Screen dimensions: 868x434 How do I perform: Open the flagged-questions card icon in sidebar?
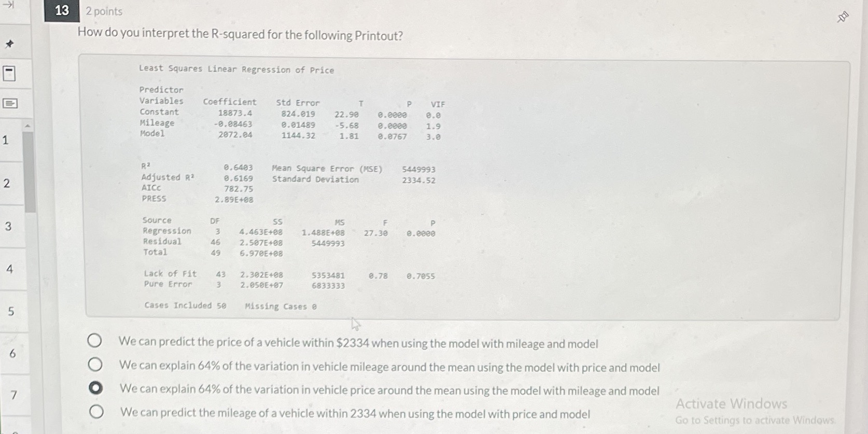click(x=9, y=73)
